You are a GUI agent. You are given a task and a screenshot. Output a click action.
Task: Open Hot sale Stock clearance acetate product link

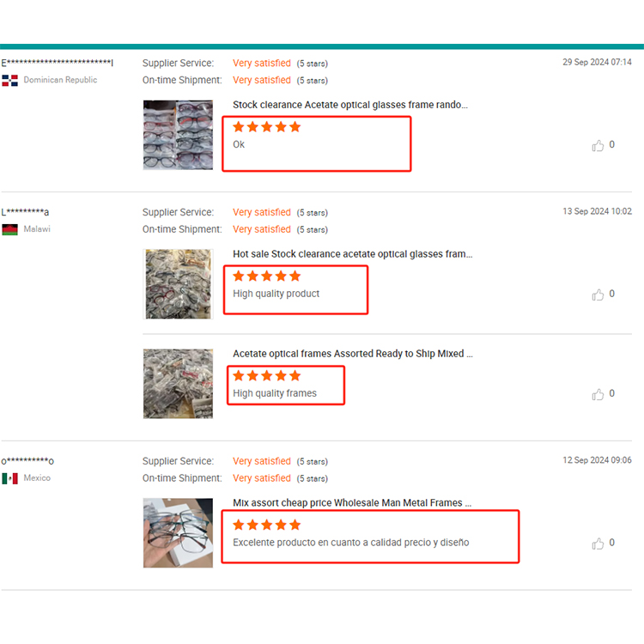352,254
